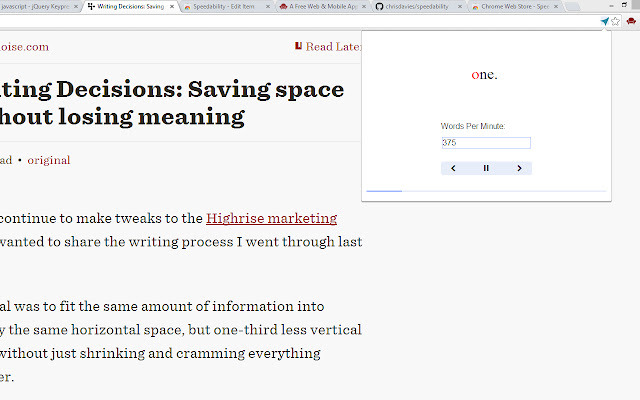Go back to the previous word
640x400 pixels.
453,168
